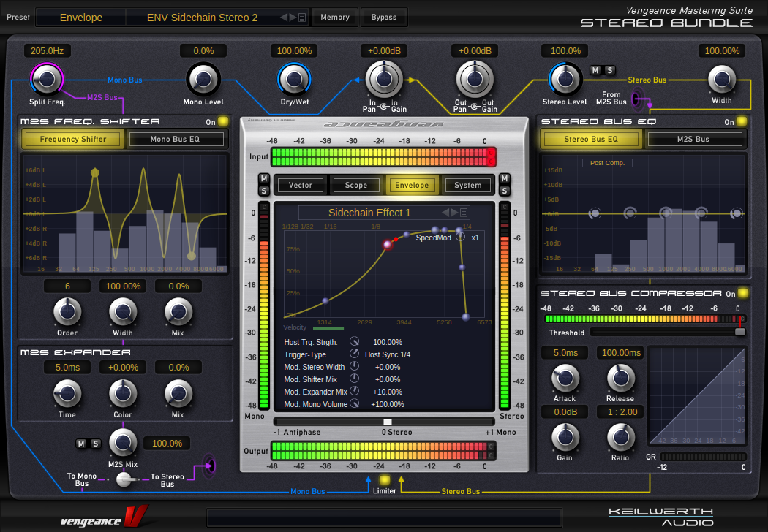Switch to the Scope tab
768x532 pixels.
pyautogui.click(x=356, y=185)
